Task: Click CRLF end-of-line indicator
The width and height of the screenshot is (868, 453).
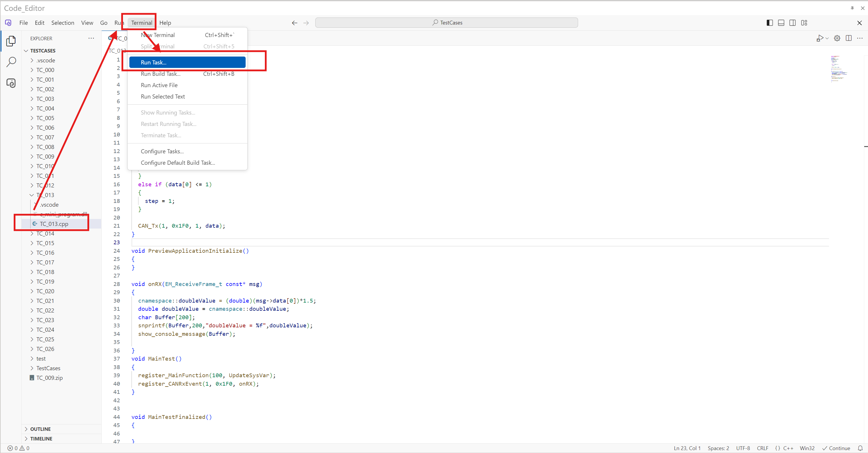Action: click(x=762, y=448)
